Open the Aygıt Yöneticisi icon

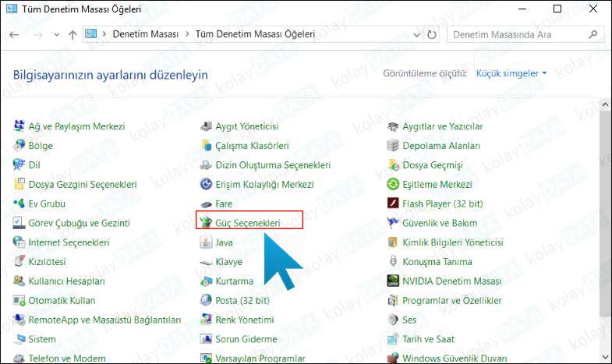[x=206, y=126]
